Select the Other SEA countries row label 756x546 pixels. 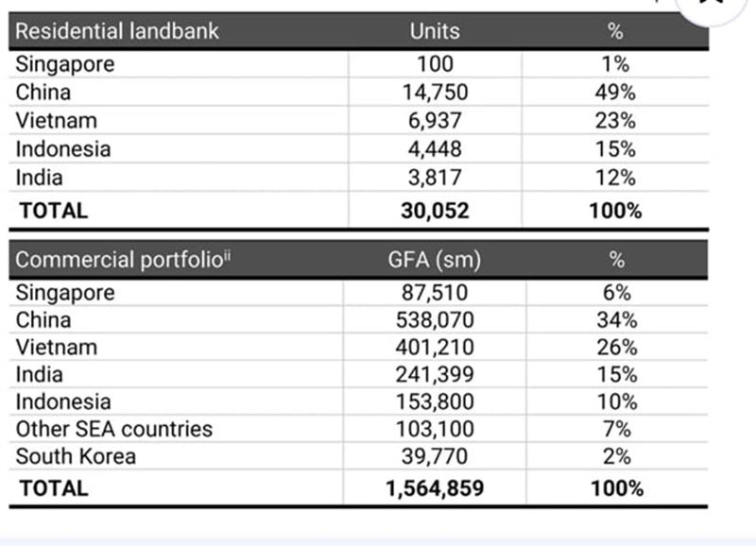point(114,429)
